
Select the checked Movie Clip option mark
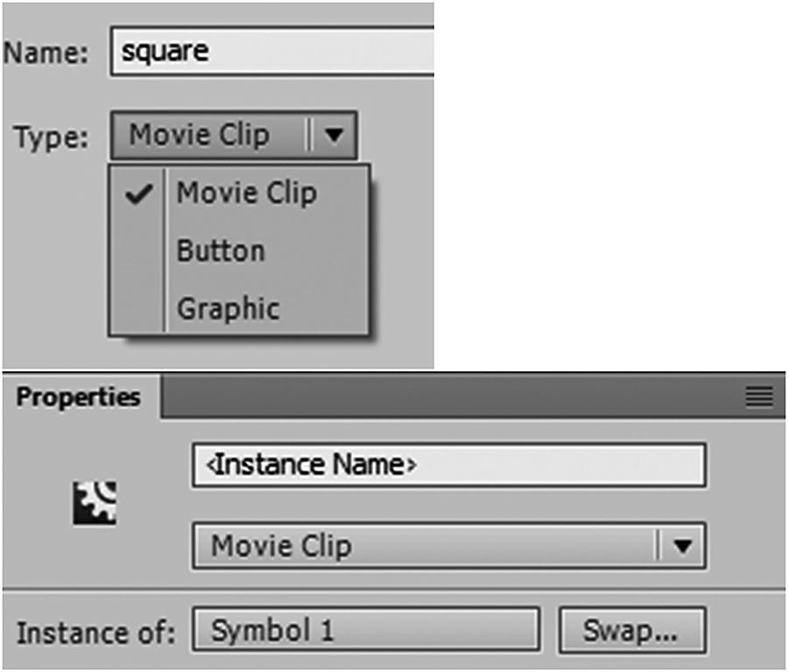pyautogui.click(x=138, y=192)
